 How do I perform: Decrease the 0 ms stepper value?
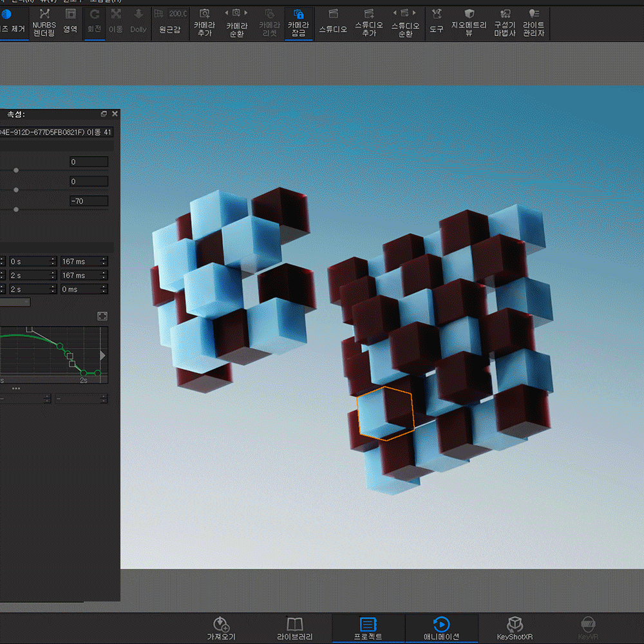tap(104, 292)
